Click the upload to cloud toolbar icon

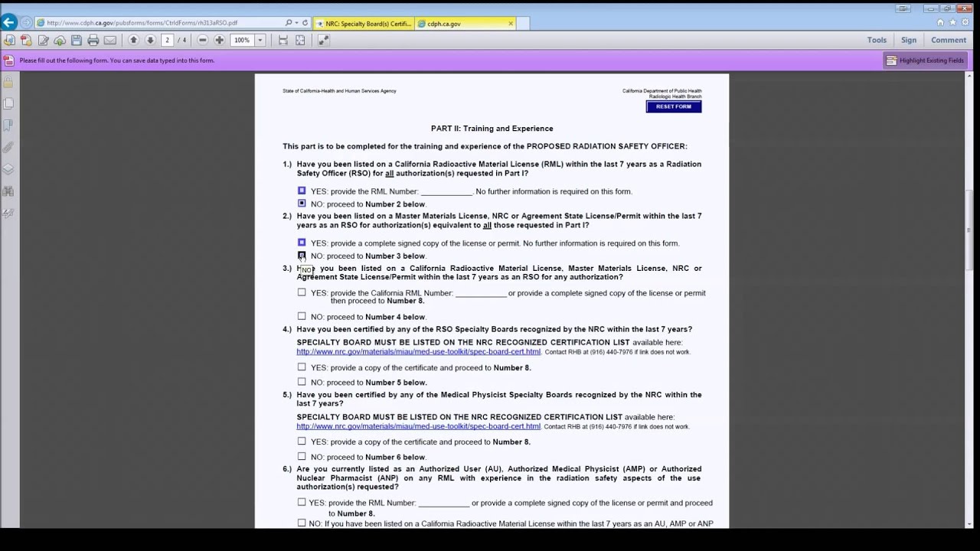(x=60, y=40)
